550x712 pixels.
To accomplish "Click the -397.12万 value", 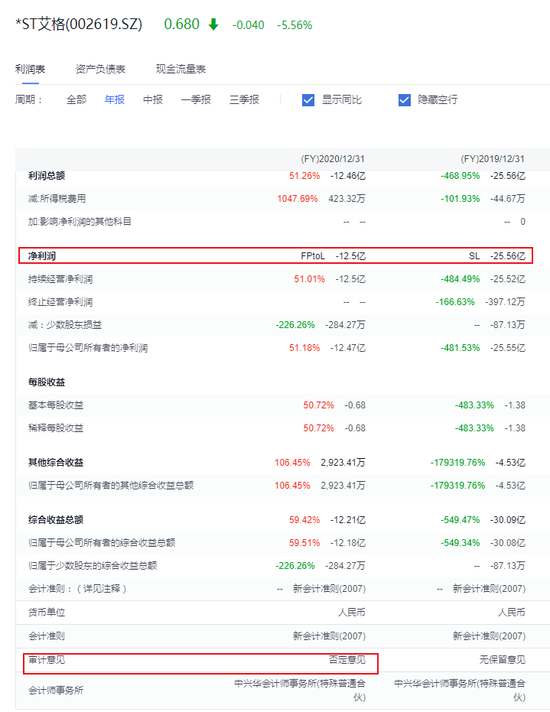I will pyautogui.click(x=505, y=302).
